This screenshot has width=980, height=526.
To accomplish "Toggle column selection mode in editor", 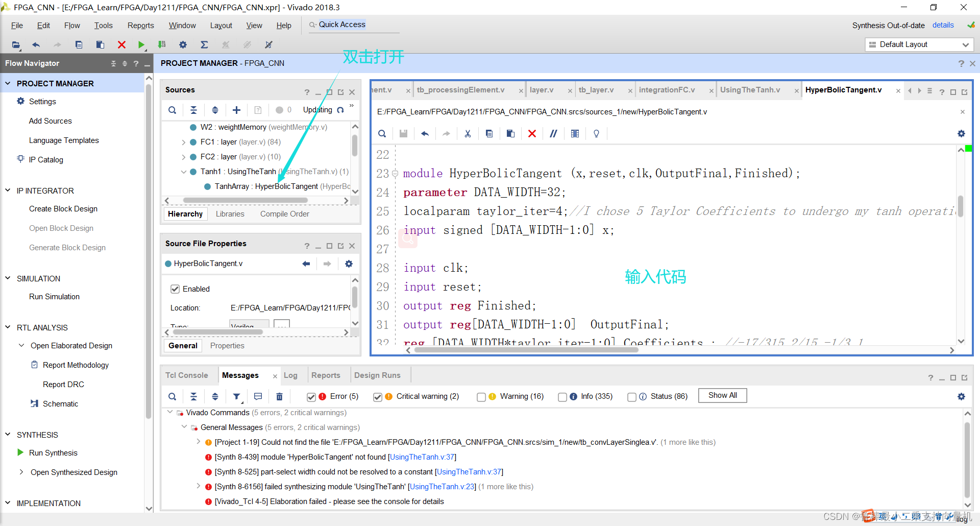I will point(575,134).
